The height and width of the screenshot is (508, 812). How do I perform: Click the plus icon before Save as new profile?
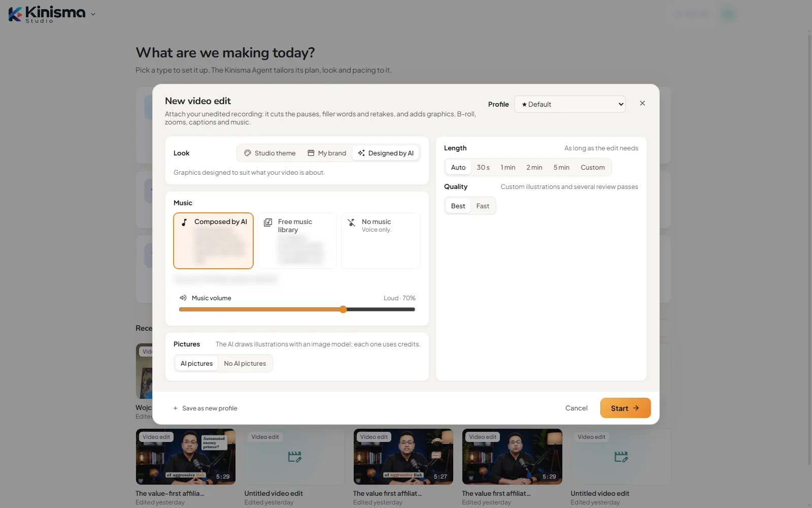[176, 408]
